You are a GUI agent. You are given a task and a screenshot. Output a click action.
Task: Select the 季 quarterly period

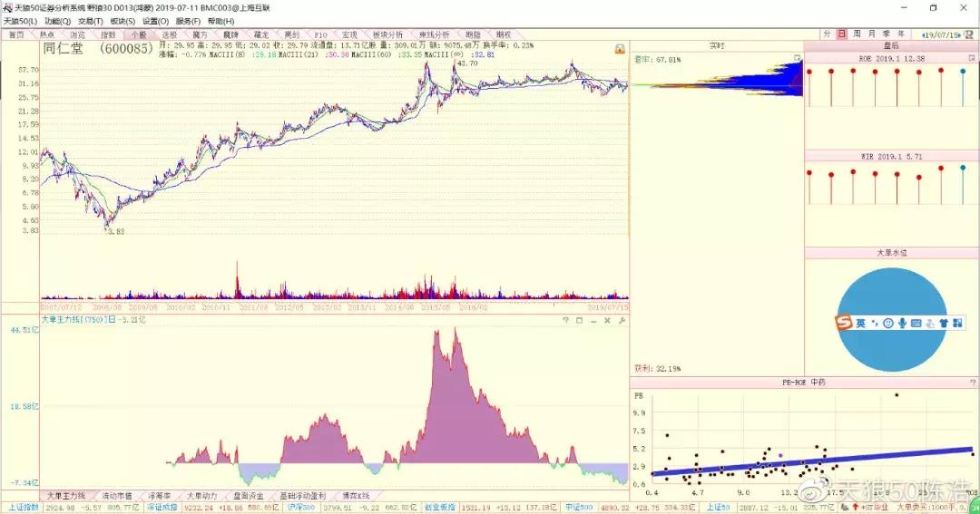(887, 34)
